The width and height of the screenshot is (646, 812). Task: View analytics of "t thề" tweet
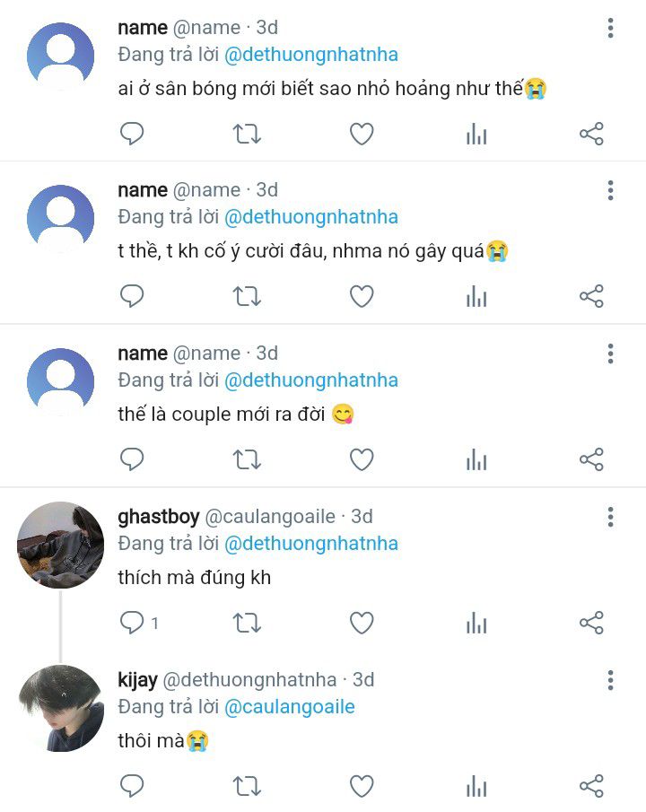(x=476, y=297)
